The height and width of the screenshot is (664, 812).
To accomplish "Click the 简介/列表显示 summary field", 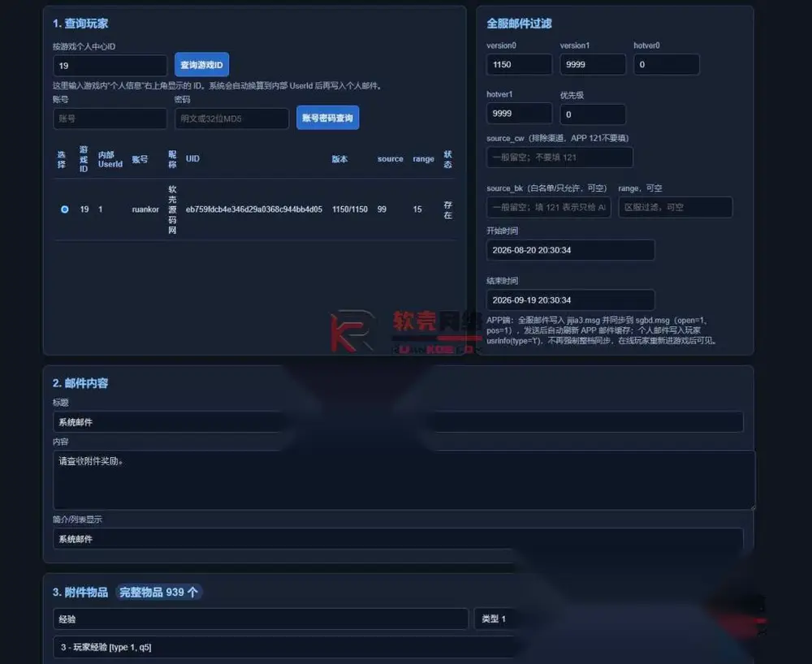I will (398, 539).
